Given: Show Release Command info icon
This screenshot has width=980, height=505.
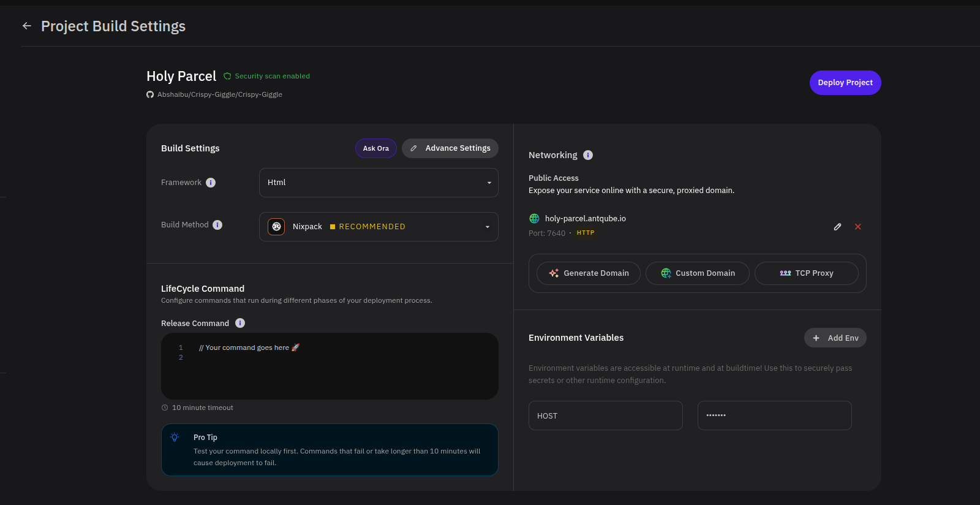Looking at the screenshot, I should pyautogui.click(x=240, y=323).
